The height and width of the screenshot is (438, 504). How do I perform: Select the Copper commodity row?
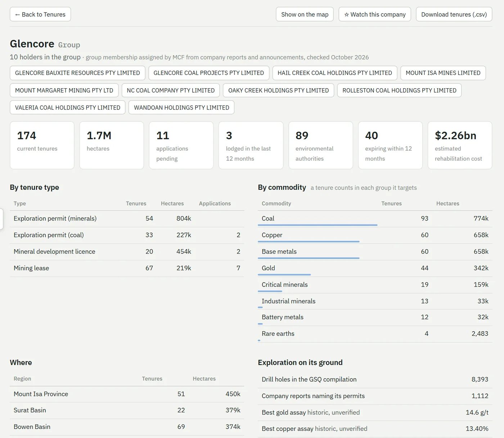pos(375,235)
